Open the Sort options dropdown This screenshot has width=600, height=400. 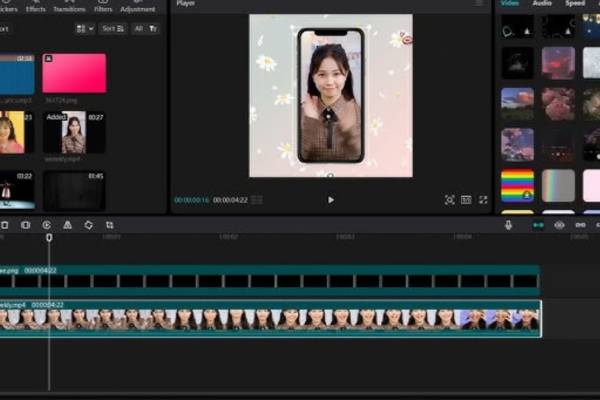coord(113,29)
